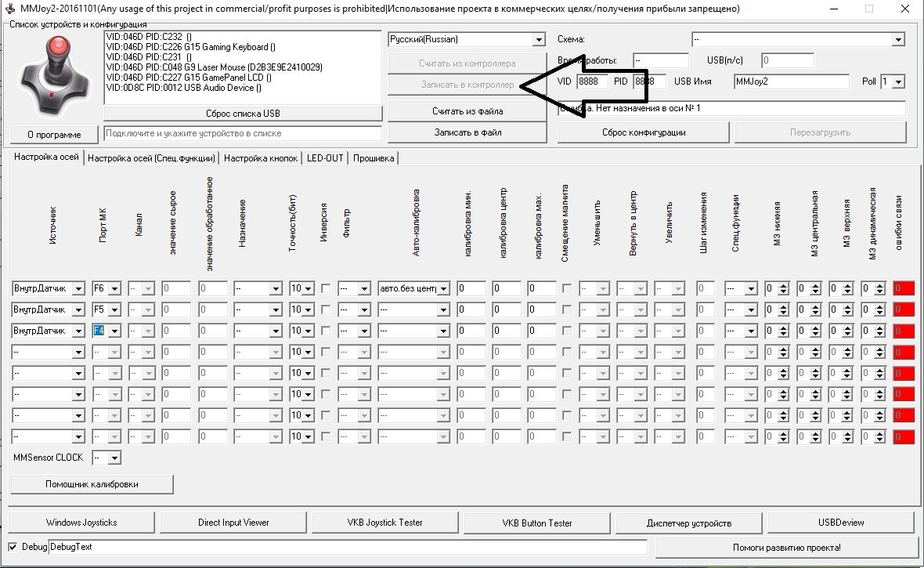Open the Прошивка tab

[x=374, y=158]
